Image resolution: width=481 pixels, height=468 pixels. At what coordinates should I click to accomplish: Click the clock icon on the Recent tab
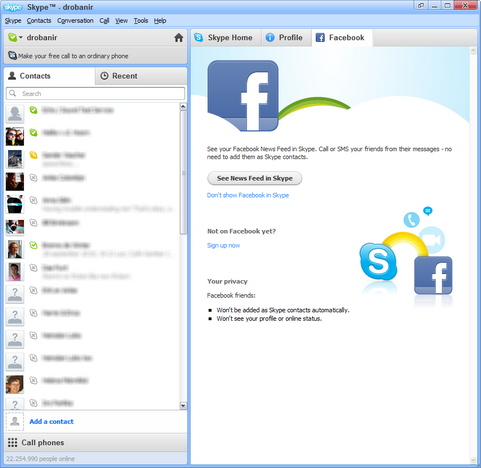[104, 76]
